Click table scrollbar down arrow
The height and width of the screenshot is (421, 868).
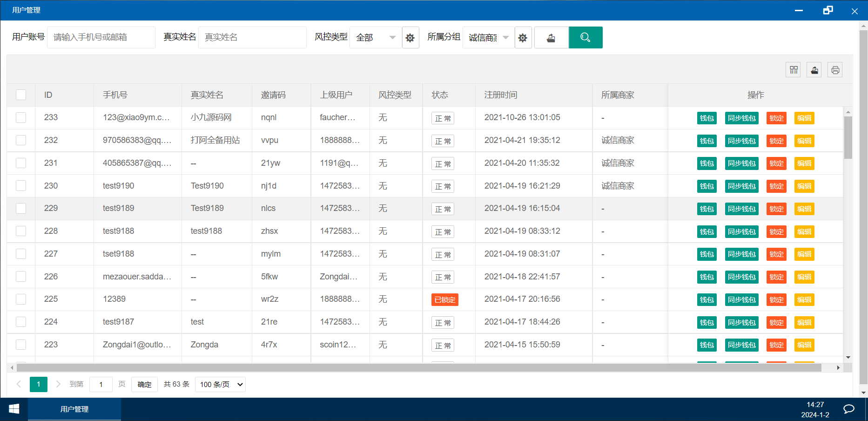tap(848, 357)
